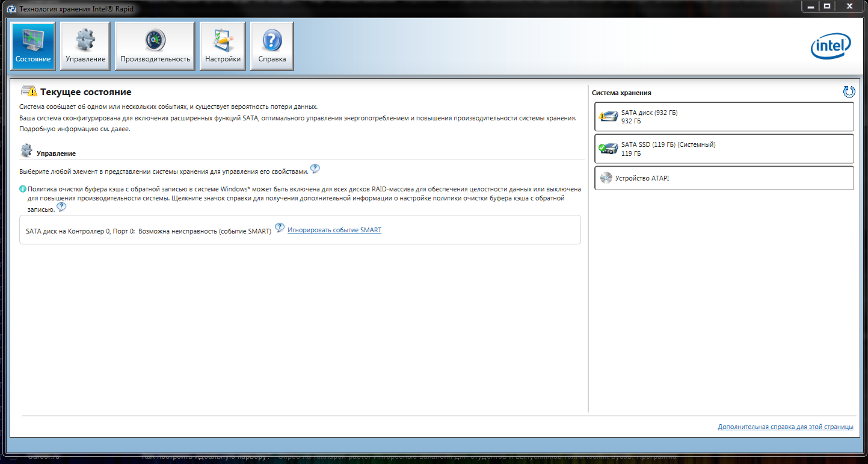Click Игнорировать событие SMART link
Screen dimensions: 868x464
point(334,230)
